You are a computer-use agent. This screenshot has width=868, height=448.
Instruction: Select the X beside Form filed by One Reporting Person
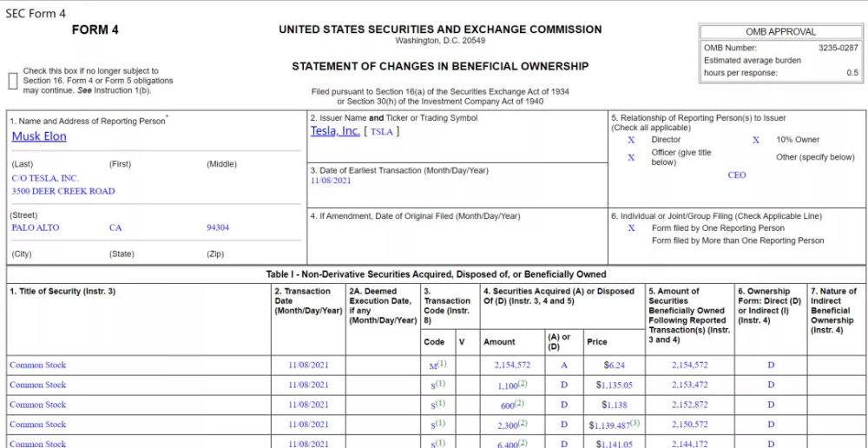(631, 228)
